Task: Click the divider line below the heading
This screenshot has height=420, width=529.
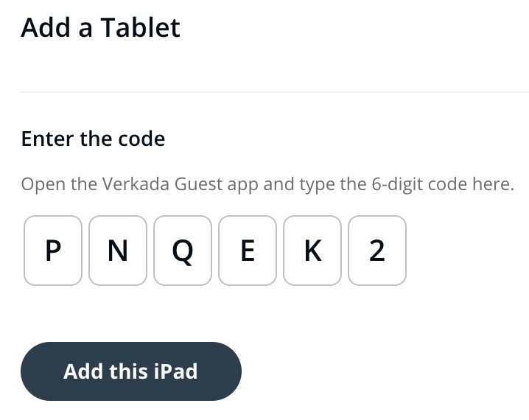Action: click(x=274, y=92)
